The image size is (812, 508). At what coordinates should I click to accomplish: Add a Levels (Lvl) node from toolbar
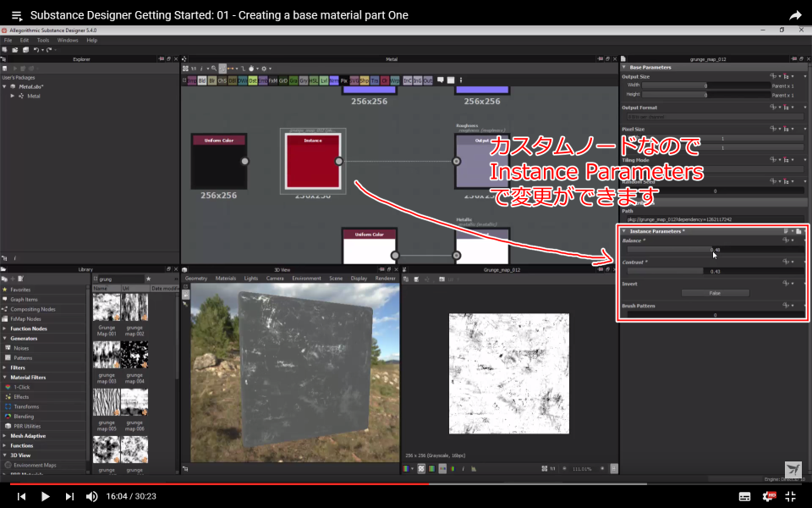click(x=324, y=80)
